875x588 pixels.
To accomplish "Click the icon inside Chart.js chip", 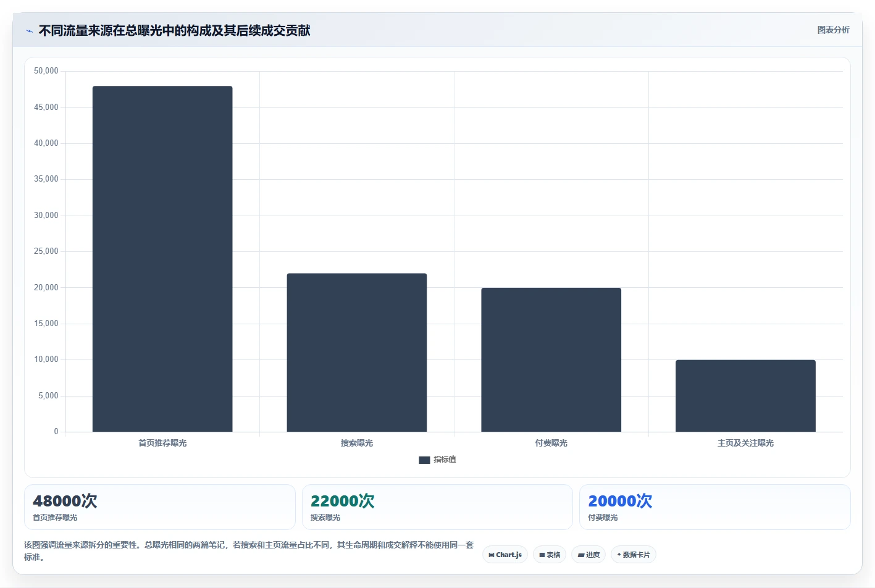I will click(492, 555).
